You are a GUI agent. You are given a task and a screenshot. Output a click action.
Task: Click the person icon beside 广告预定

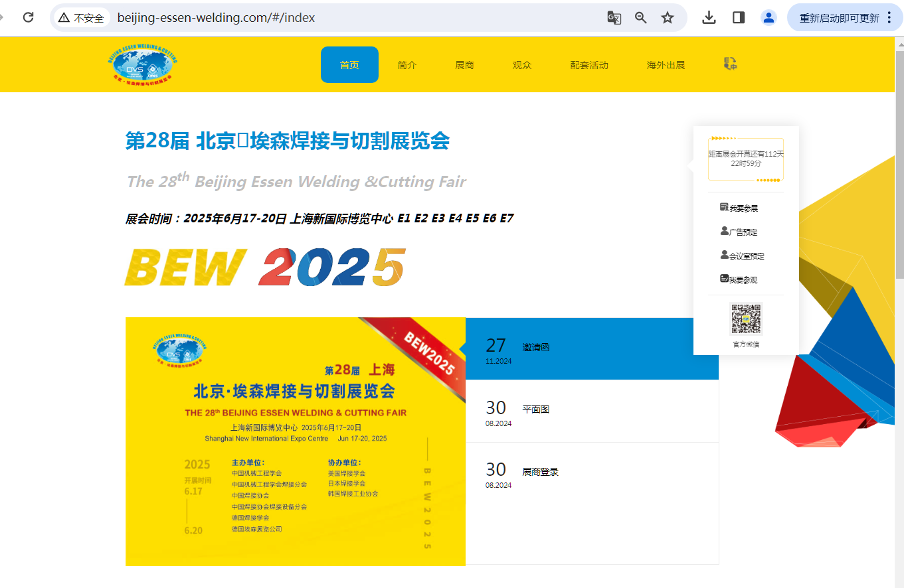coord(724,231)
